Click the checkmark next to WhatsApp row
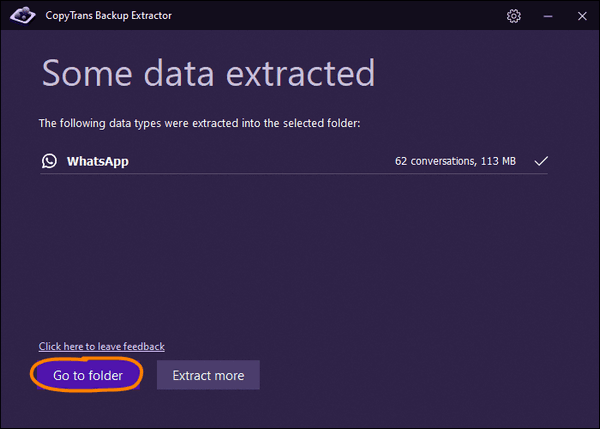600x429 pixels. (541, 161)
